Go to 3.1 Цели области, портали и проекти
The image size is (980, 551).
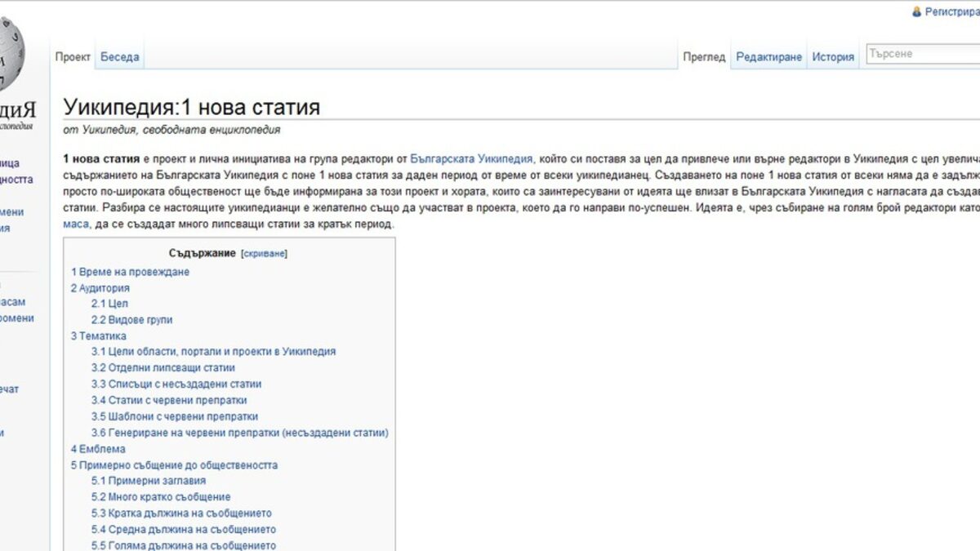point(213,352)
